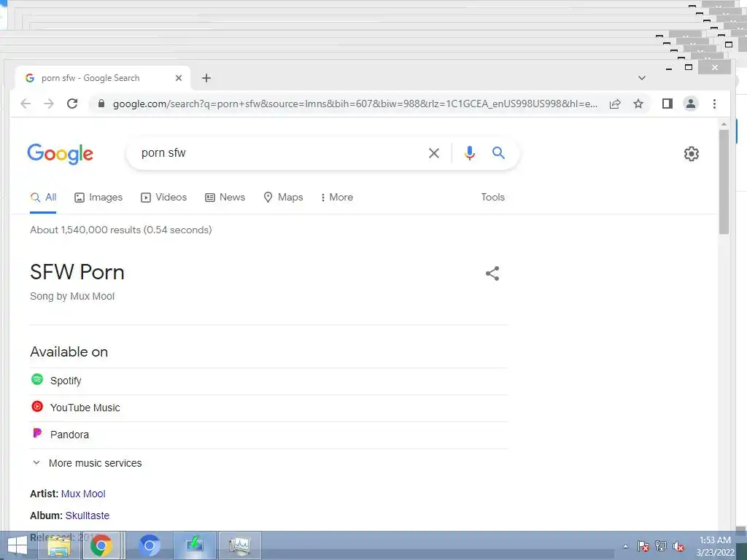Switch to the News results tab
Viewport: 747px width, 560px height.
point(225,197)
